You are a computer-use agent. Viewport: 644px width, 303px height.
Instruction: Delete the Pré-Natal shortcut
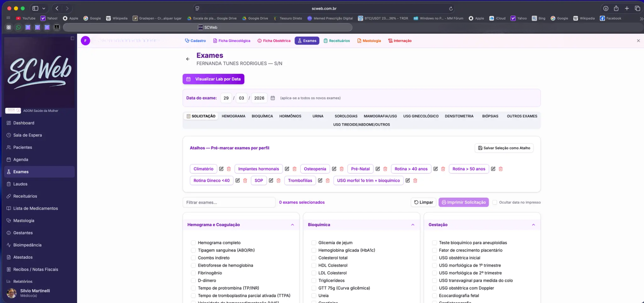(x=385, y=169)
